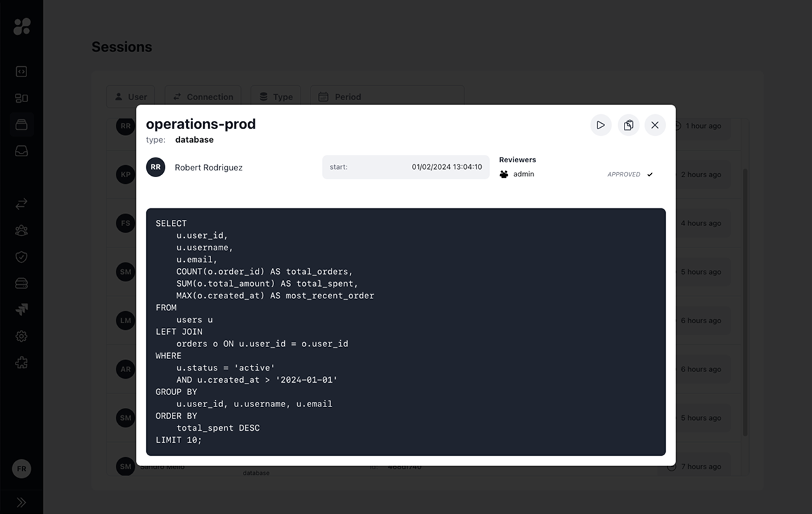This screenshot has width=812, height=514.
Task: Open the connections arrows icon in sidebar
Action: pos(21,204)
